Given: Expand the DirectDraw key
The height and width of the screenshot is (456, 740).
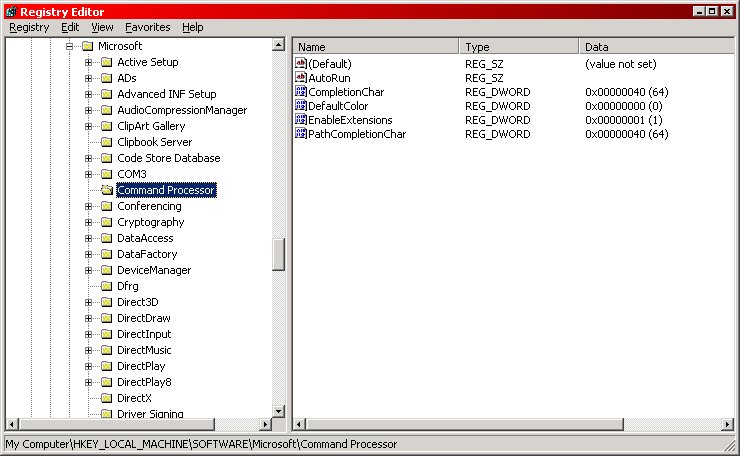Looking at the screenshot, I should click(x=88, y=318).
